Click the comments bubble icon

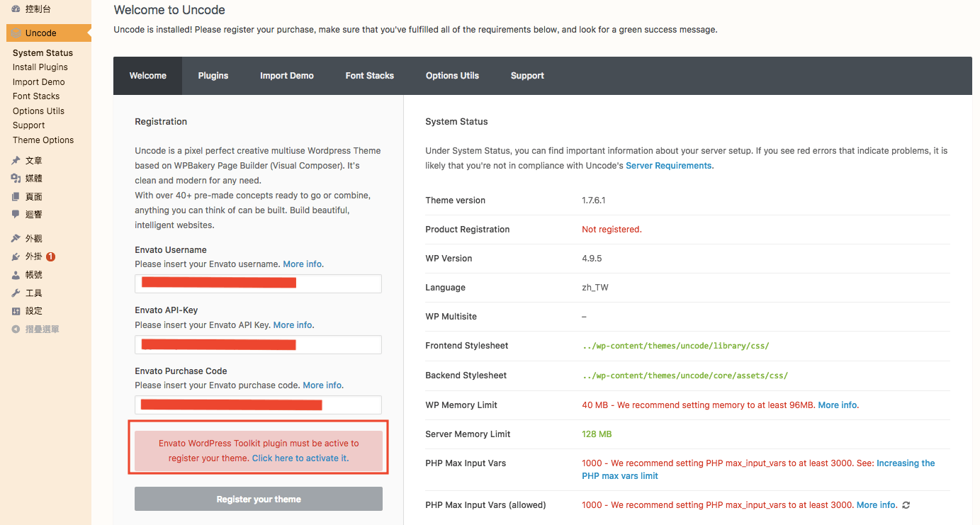click(16, 215)
